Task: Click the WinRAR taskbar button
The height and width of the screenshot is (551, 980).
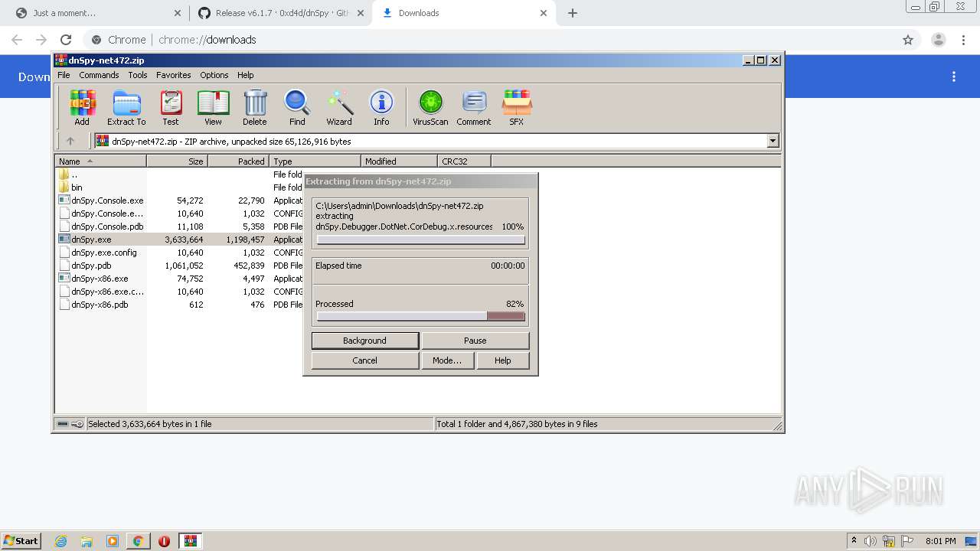Action: [x=191, y=541]
